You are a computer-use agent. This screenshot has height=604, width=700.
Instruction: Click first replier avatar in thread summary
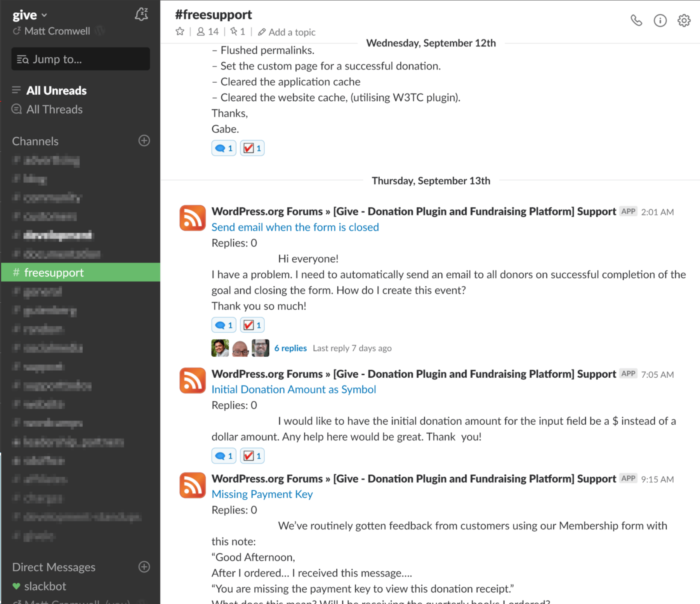point(220,348)
